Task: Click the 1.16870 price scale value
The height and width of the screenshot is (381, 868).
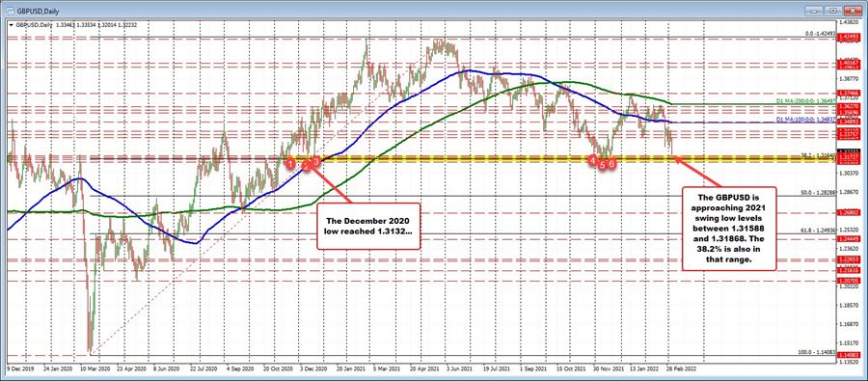Action: click(x=848, y=323)
